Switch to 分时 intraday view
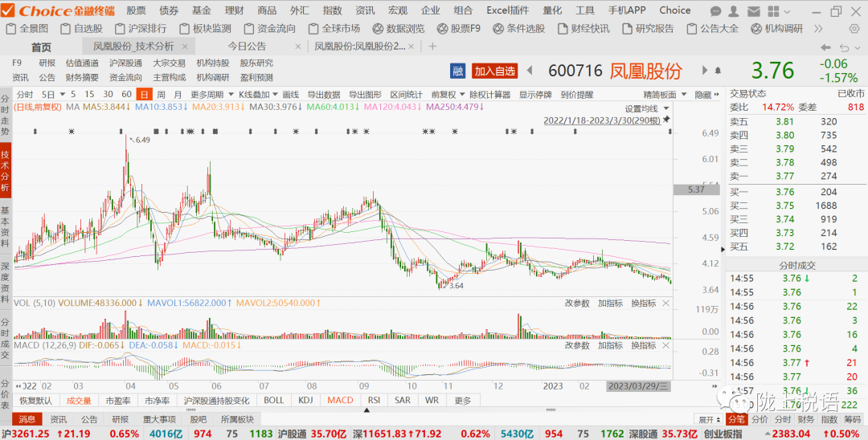868x440 pixels. (x=24, y=95)
